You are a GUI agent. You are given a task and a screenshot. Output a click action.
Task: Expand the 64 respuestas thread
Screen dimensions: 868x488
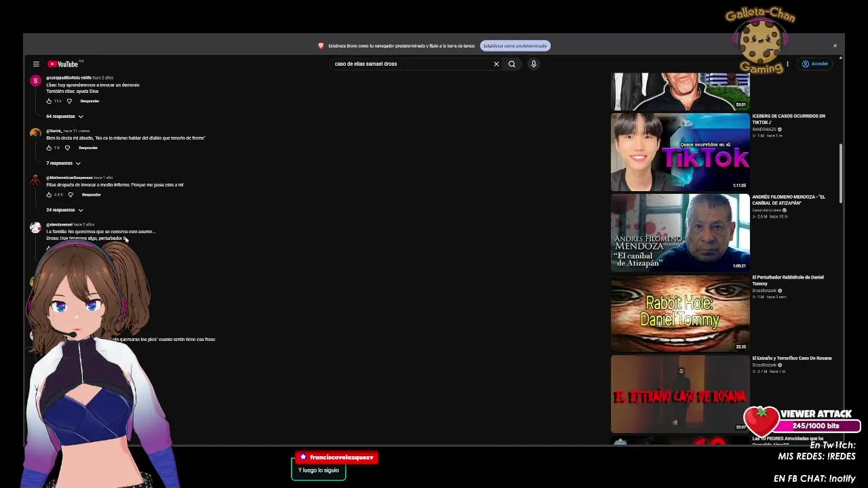pos(64,116)
